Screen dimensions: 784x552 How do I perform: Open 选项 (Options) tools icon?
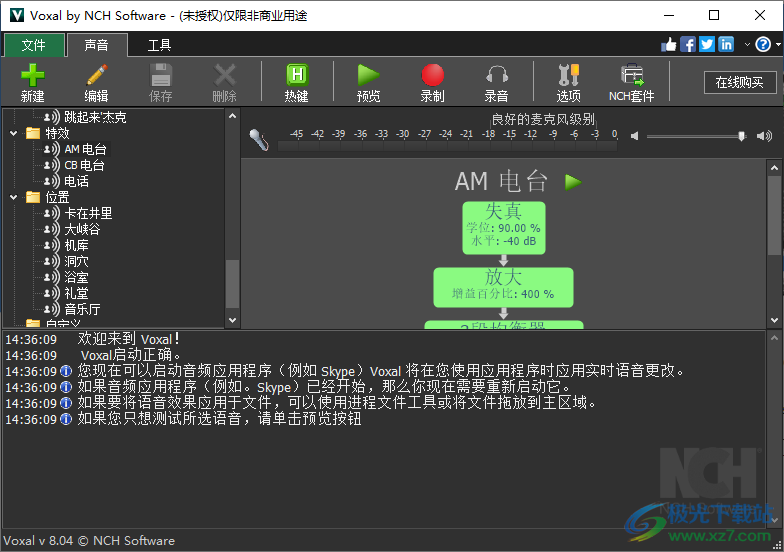pyautogui.click(x=568, y=76)
